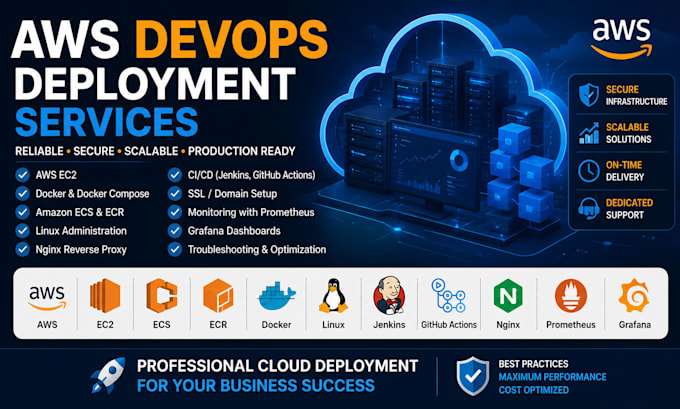The image size is (680, 409).
Task: Click the ECS service icon
Action: coord(162,296)
